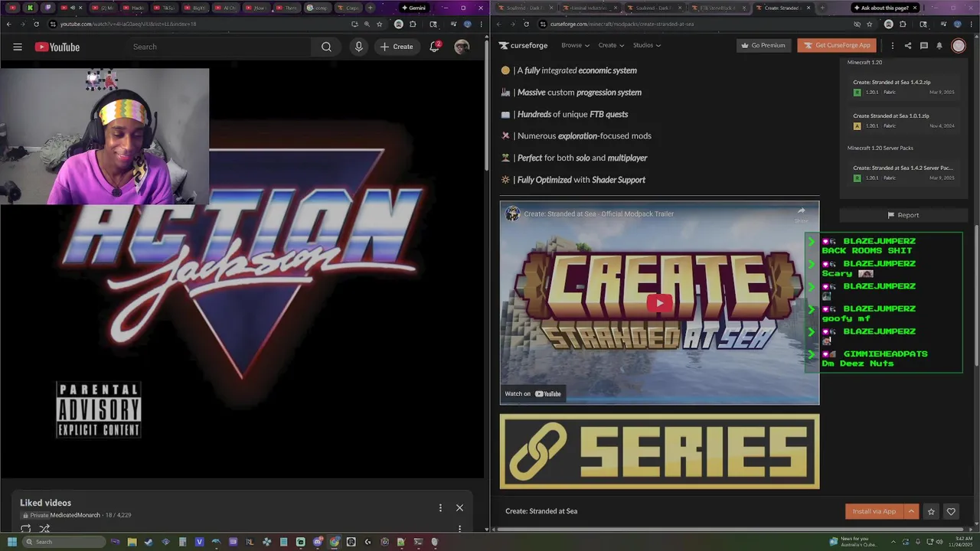Expand the CurseForge Studios dropdown
The height and width of the screenshot is (551, 980).
click(x=647, y=45)
